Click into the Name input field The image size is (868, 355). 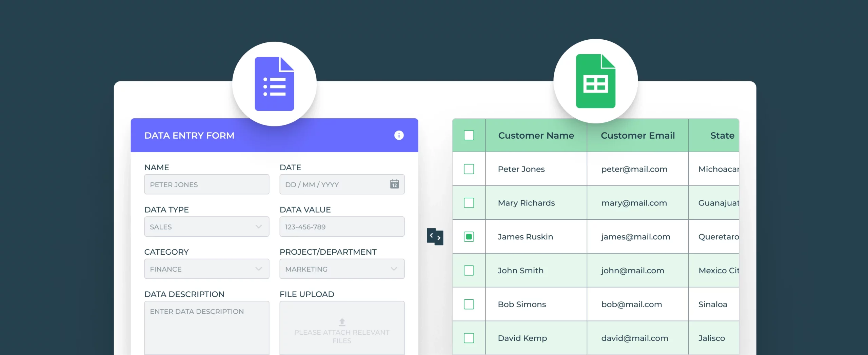[x=206, y=184]
